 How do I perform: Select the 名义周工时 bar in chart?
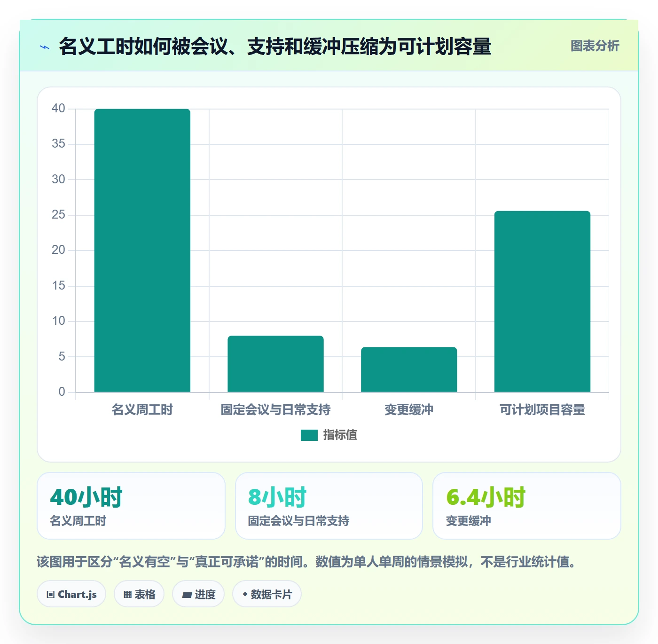[x=142, y=251]
